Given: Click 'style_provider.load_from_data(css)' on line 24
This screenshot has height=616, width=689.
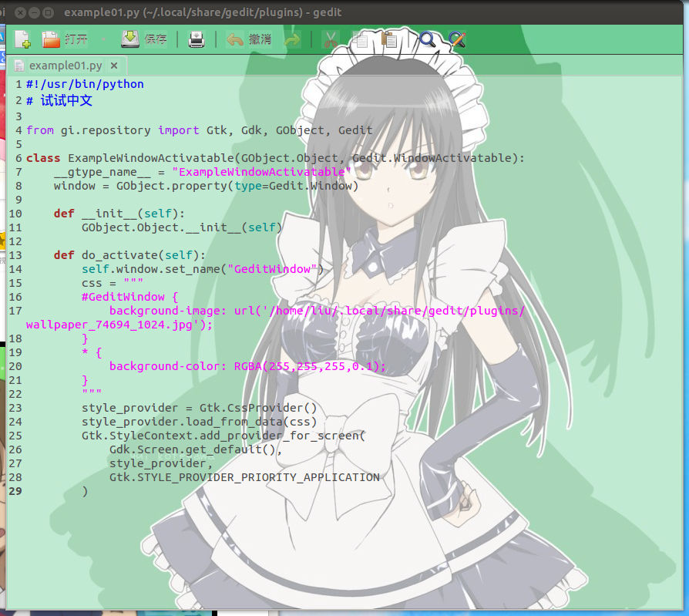Looking at the screenshot, I should point(199,422).
